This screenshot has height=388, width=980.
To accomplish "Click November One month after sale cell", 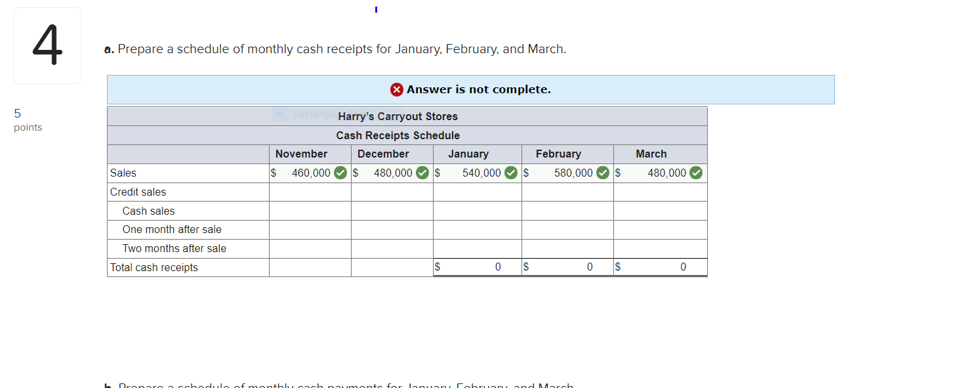I will tap(310, 230).
